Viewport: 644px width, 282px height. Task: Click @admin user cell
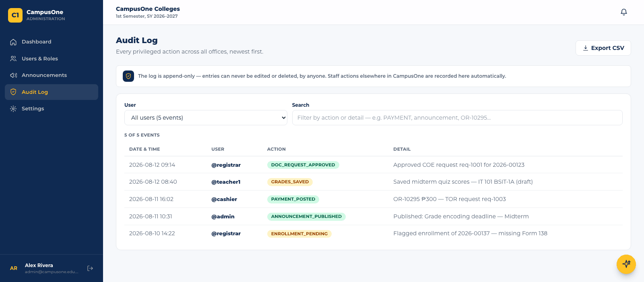(x=223, y=216)
